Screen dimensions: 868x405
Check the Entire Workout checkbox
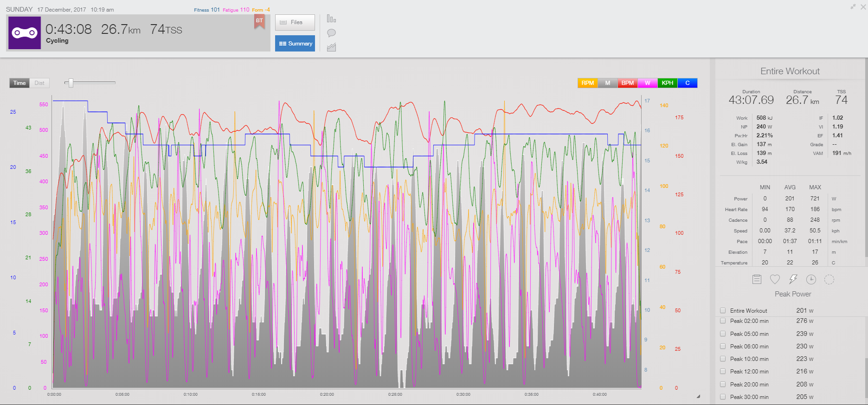click(723, 311)
